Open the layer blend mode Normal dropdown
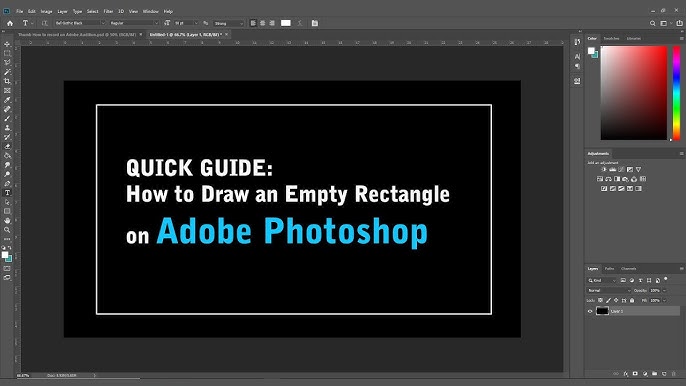This screenshot has height=386, width=686. (608, 291)
